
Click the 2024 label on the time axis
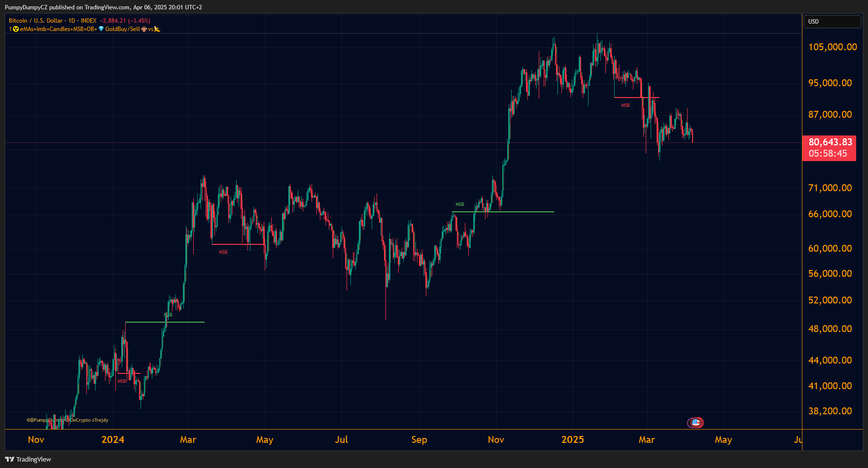[x=113, y=439]
